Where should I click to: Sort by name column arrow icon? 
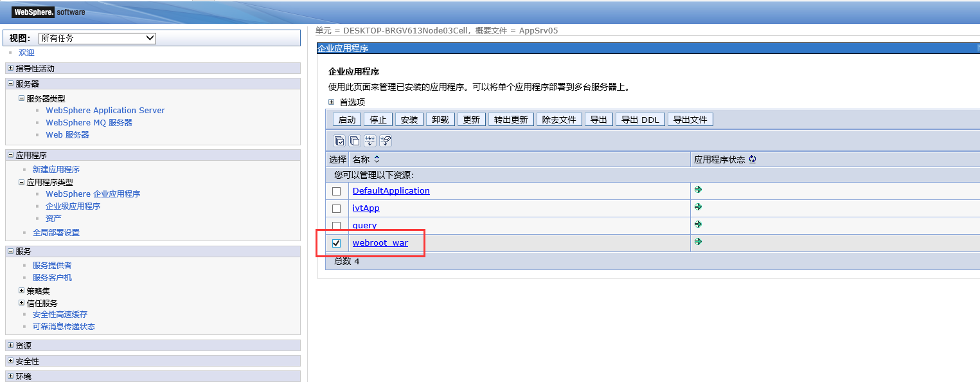pyautogui.click(x=377, y=159)
